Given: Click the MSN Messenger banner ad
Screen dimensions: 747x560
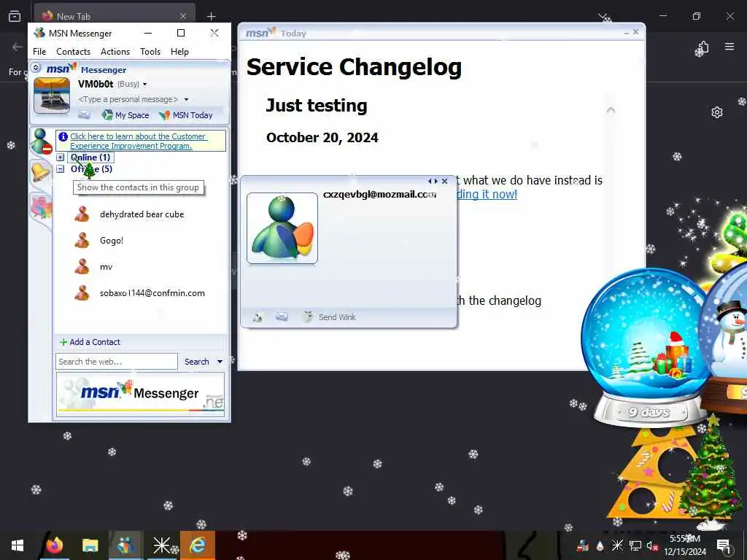Looking at the screenshot, I should click(141, 394).
